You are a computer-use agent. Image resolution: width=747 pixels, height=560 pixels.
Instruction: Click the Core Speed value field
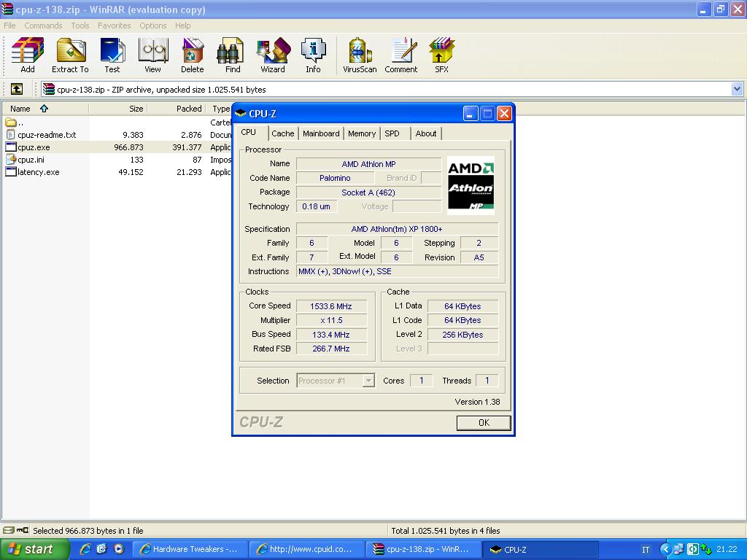click(331, 306)
